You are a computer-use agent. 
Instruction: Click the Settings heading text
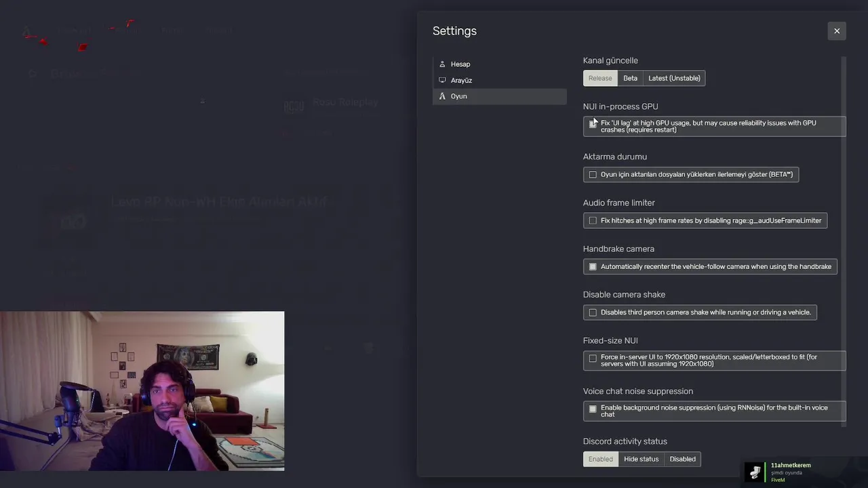(x=454, y=31)
